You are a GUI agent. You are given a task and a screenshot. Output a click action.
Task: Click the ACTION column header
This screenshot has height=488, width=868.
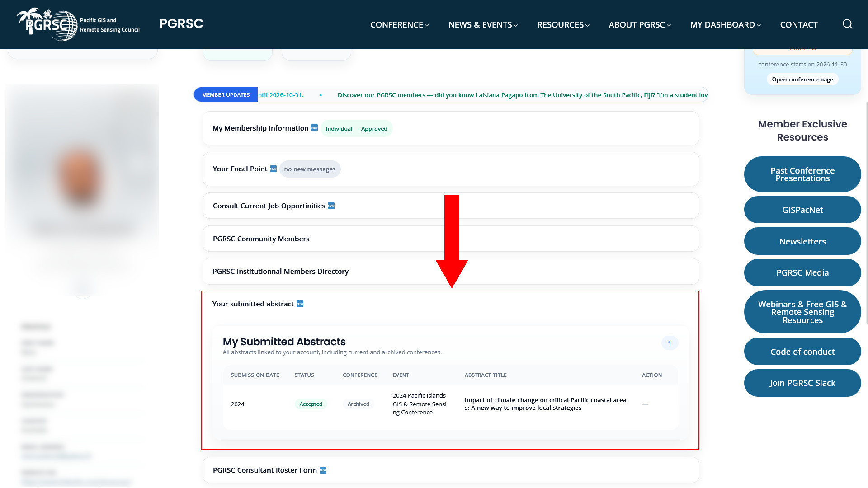pos(652,375)
